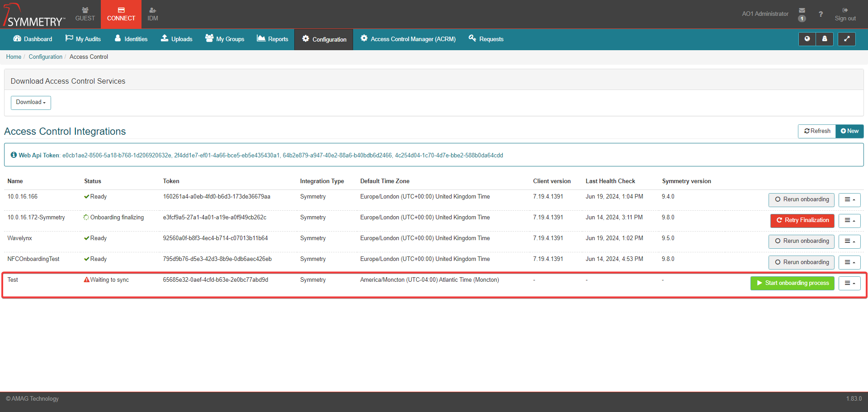Click the Status column header
868x412 pixels.
(x=93, y=181)
